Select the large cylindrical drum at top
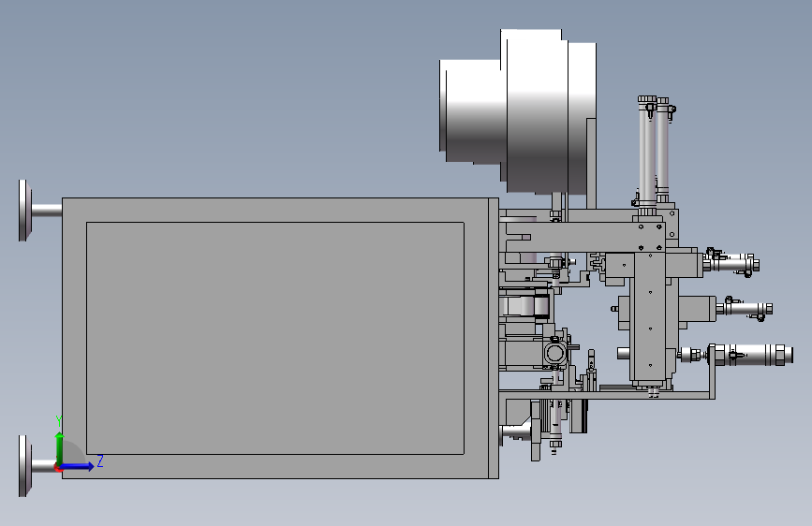Viewport: 812px width, 526px height. 518,111
